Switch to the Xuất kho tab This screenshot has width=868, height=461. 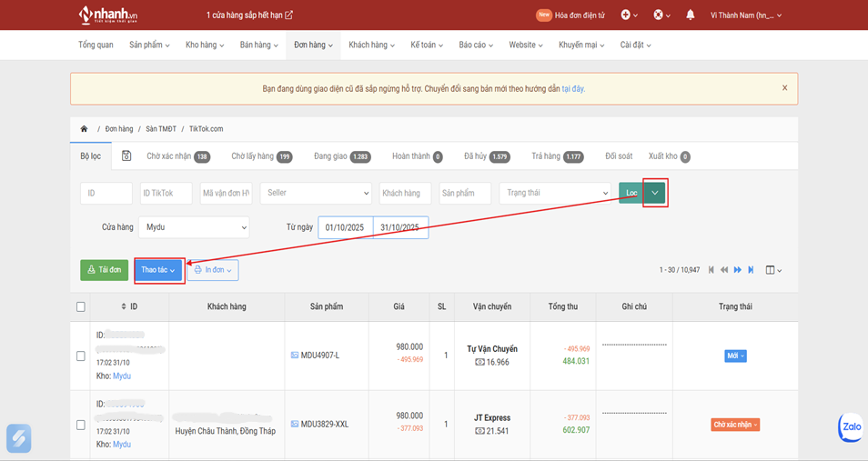(x=670, y=156)
